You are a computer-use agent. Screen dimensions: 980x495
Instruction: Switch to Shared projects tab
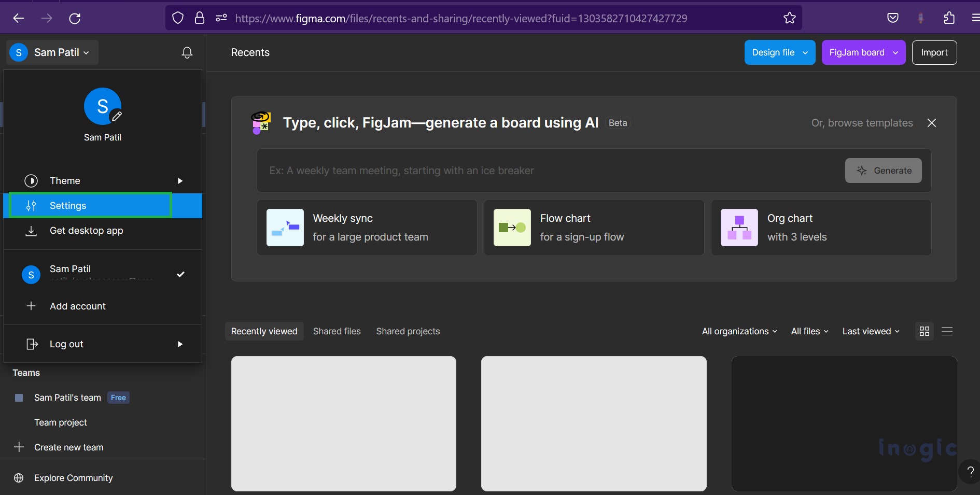408,331
